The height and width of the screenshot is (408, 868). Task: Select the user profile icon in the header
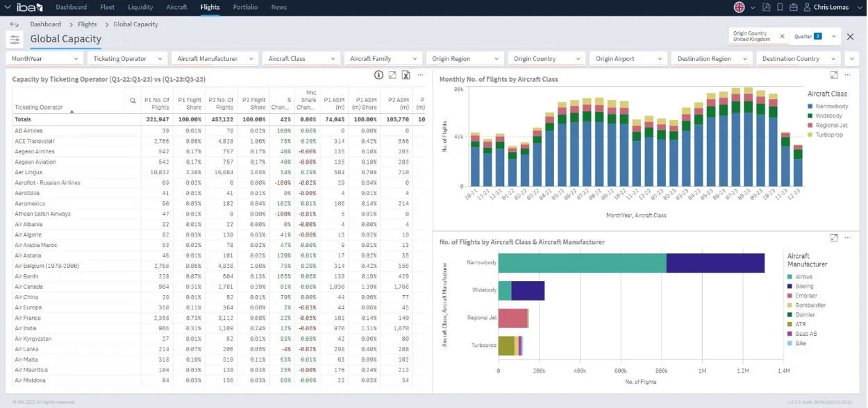pos(807,7)
